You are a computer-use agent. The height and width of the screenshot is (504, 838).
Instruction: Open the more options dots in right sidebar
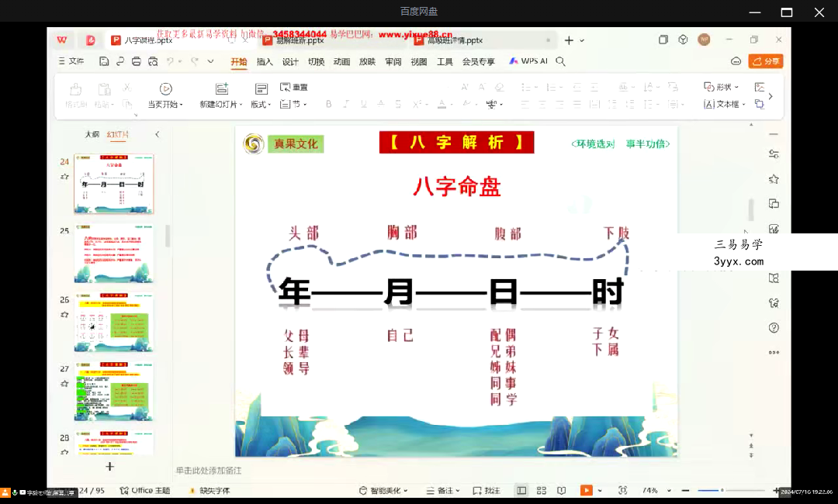point(774,352)
